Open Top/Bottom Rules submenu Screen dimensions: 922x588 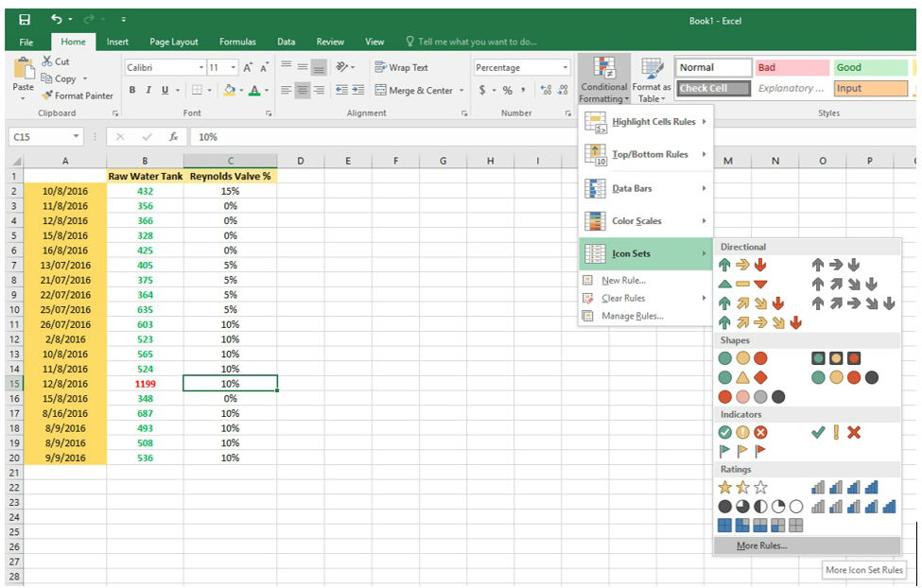point(646,155)
